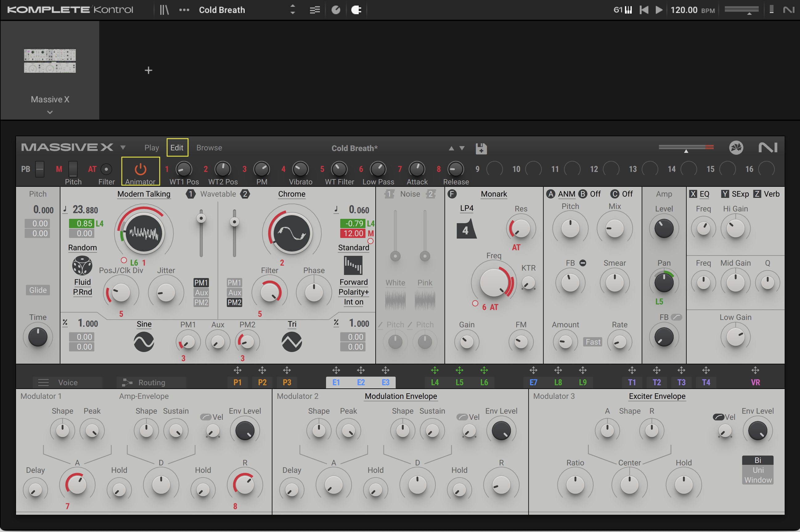This screenshot has width=800, height=532.
Task: Toggle the Vel switch in Exciter Envelope
Action: pyautogui.click(x=719, y=417)
